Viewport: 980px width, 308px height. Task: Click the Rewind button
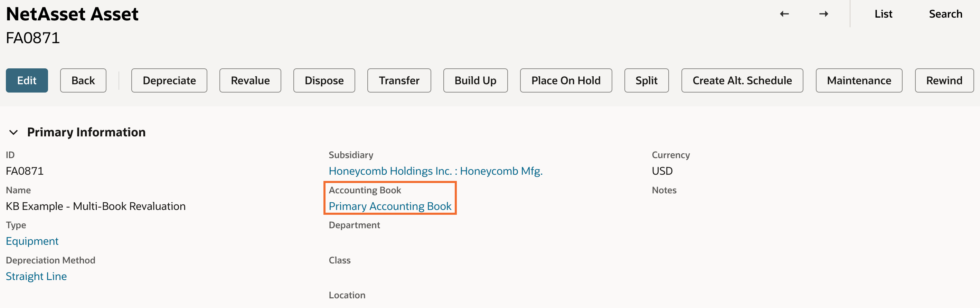[944, 80]
